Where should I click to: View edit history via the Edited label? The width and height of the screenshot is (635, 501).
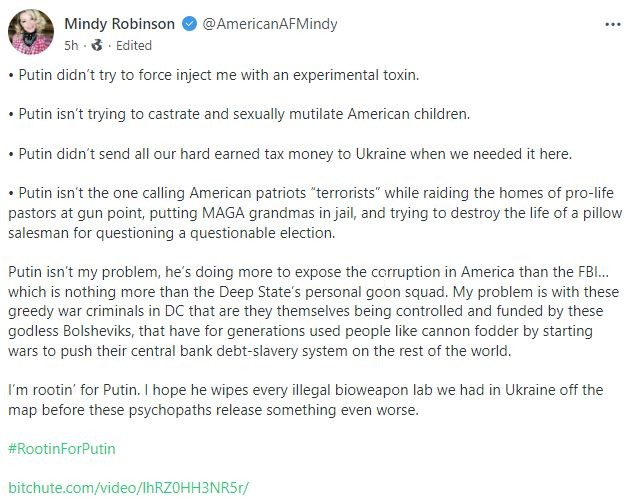tap(134, 45)
